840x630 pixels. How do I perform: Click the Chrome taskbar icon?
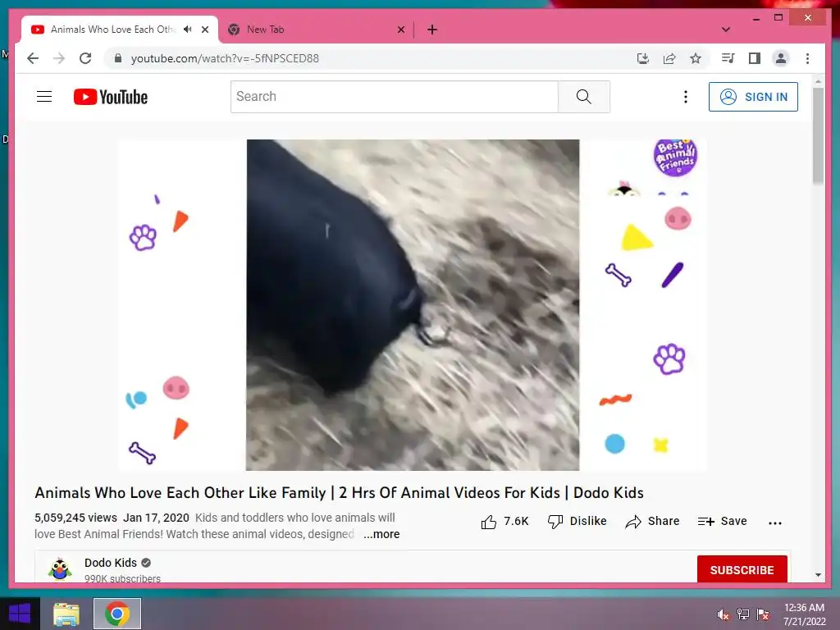117,614
